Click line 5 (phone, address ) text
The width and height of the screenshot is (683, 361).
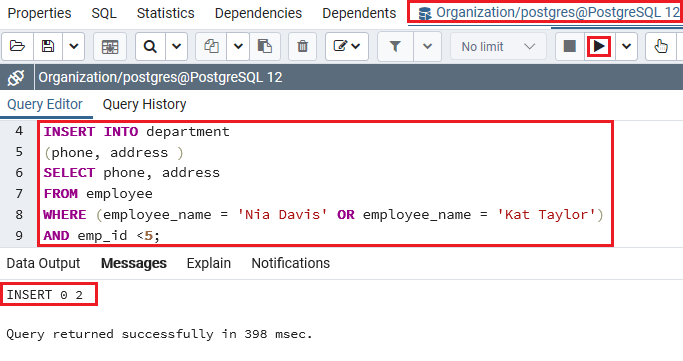click(114, 152)
